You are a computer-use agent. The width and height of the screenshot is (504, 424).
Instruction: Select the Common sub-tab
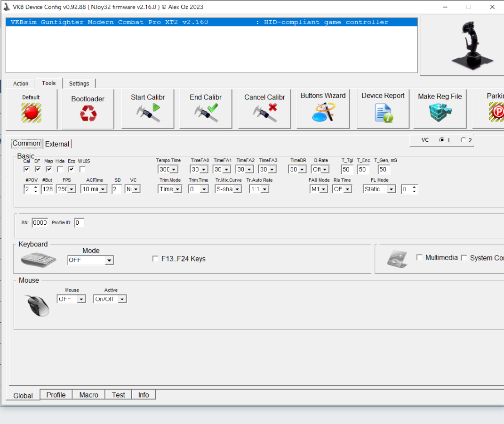(x=26, y=144)
